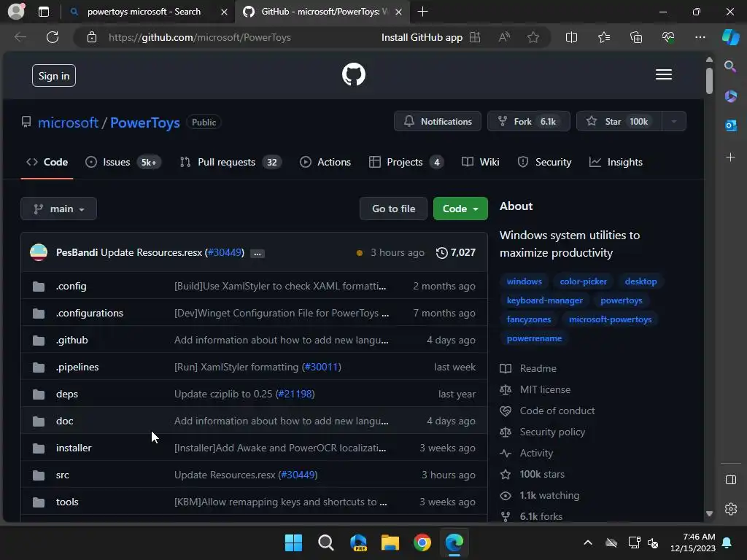Go to the Actions tab
The height and width of the screenshot is (560, 747).
pyautogui.click(x=325, y=163)
